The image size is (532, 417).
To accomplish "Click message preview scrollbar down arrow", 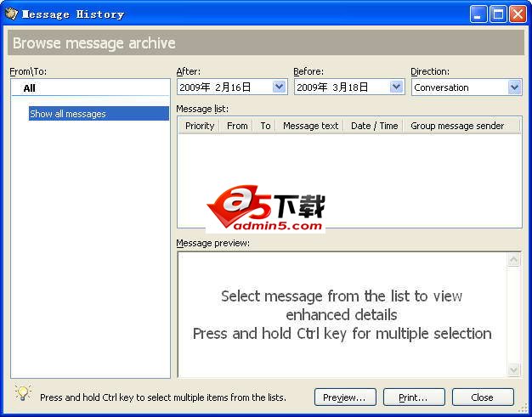I will coord(513,369).
